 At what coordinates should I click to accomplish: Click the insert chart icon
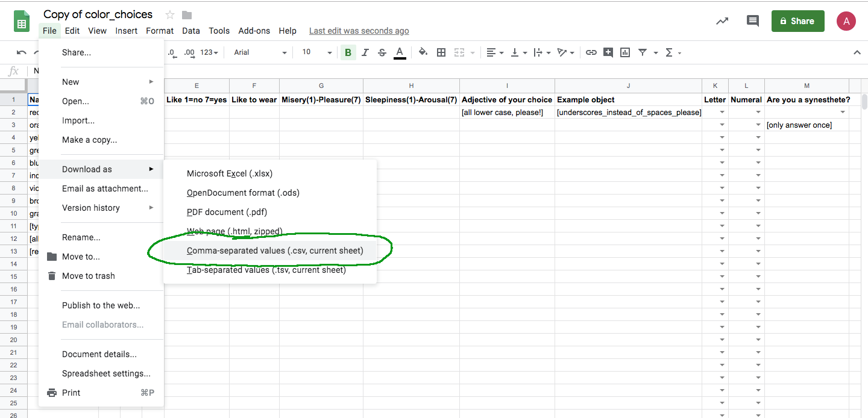coord(625,52)
